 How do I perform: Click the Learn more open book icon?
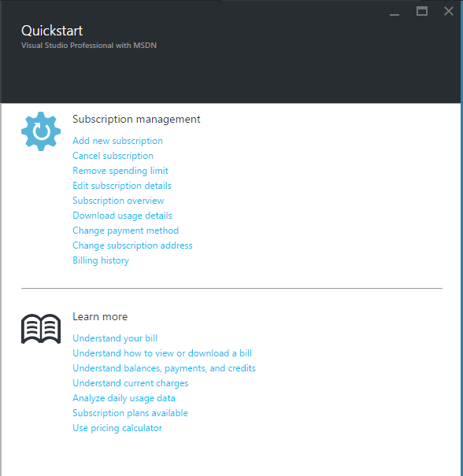(x=41, y=329)
